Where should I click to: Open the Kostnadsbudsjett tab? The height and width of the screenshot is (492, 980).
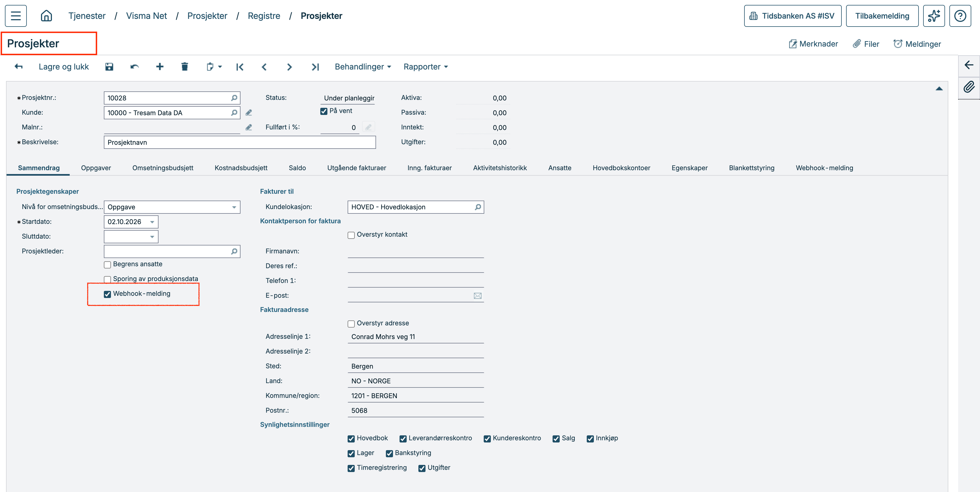tap(241, 168)
